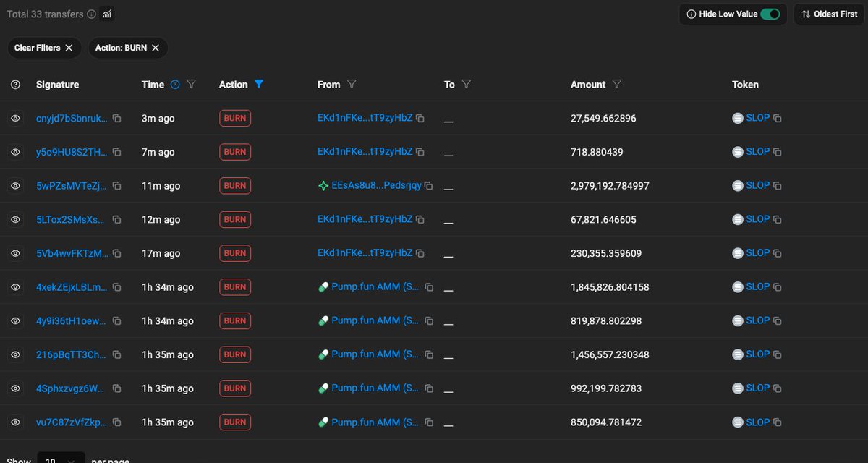Open the transfers chart icon beside total
Screen dimensions: 868x463
pos(107,14)
